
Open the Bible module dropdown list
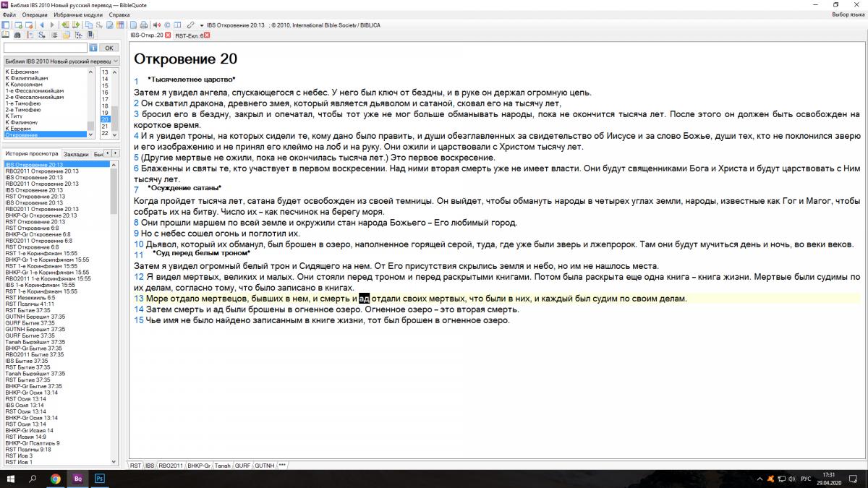[116, 61]
